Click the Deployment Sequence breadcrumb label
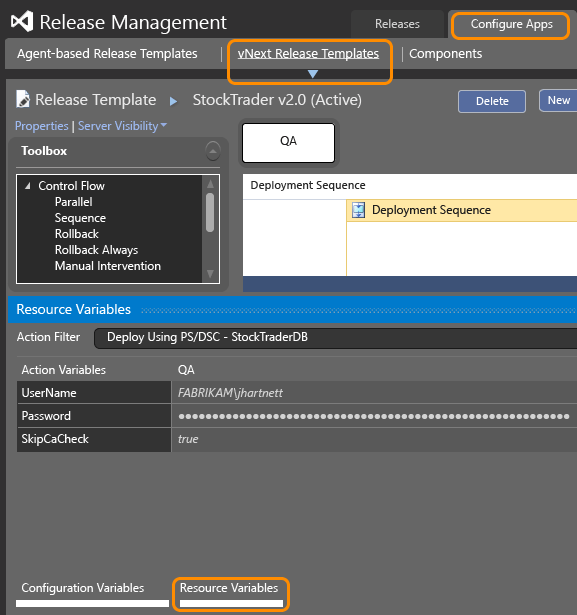Viewport: 577px width, 615px height. tap(308, 185)
